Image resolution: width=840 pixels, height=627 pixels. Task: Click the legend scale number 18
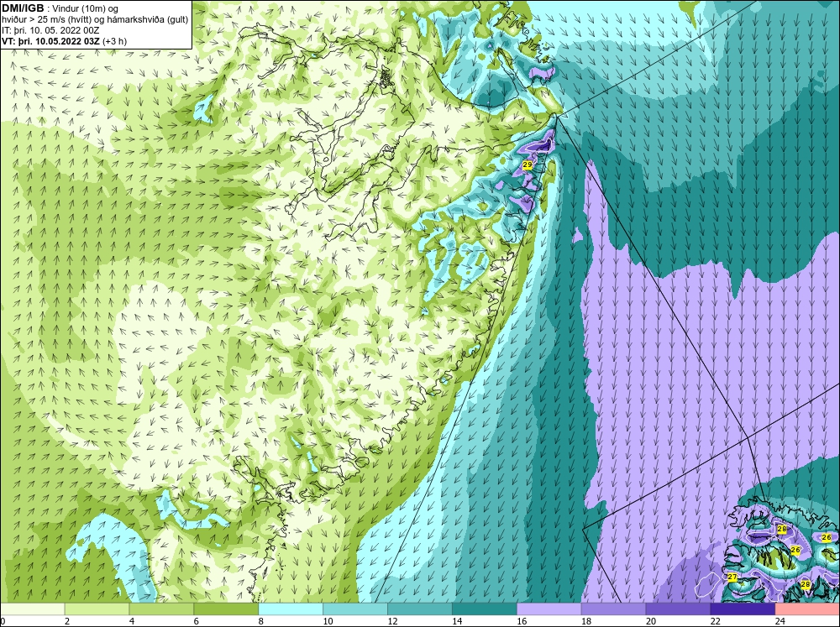pyautogui.click(x=586, y=621)
